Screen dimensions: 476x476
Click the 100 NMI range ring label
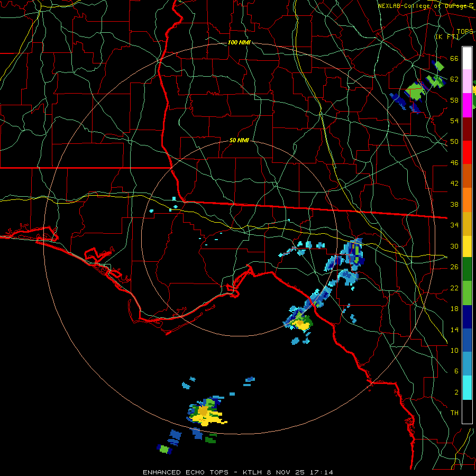tap(239, 42)
